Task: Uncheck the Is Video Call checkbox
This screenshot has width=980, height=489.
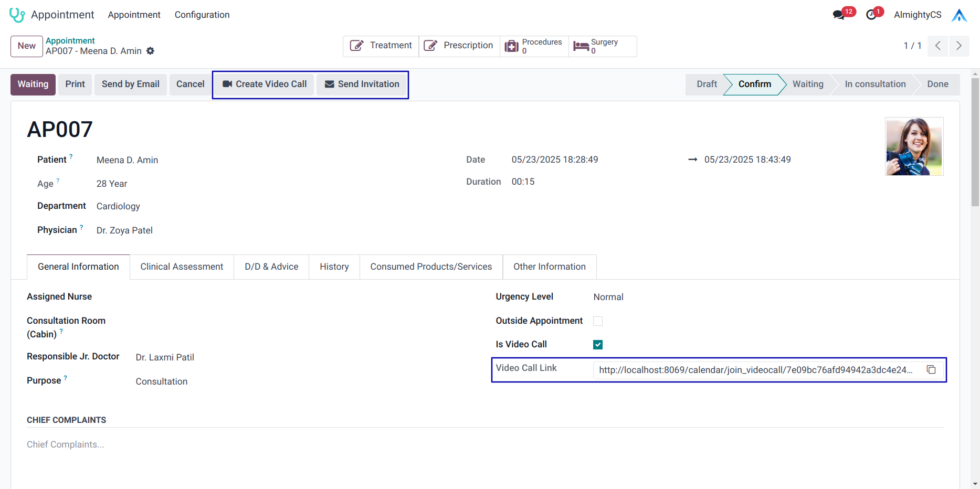Action: pos(598,345)
